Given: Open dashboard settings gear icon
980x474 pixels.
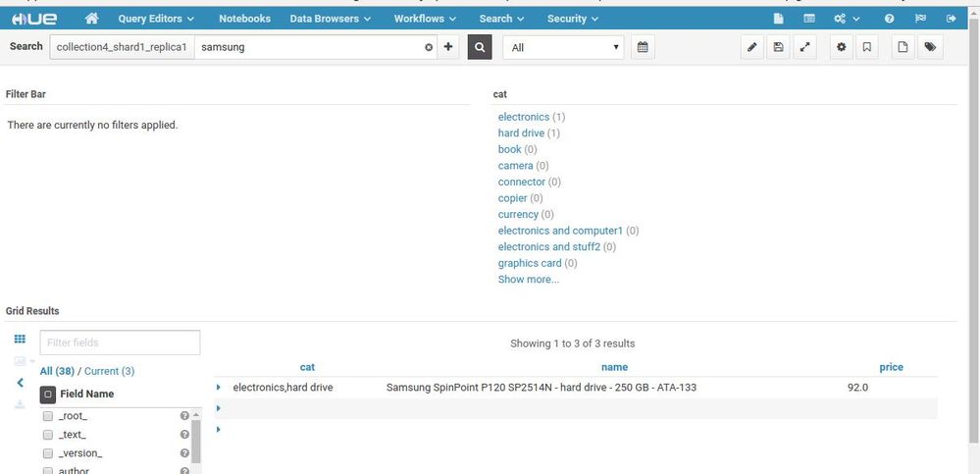Looking at the screenshot, I should click(x=842, y=47).
